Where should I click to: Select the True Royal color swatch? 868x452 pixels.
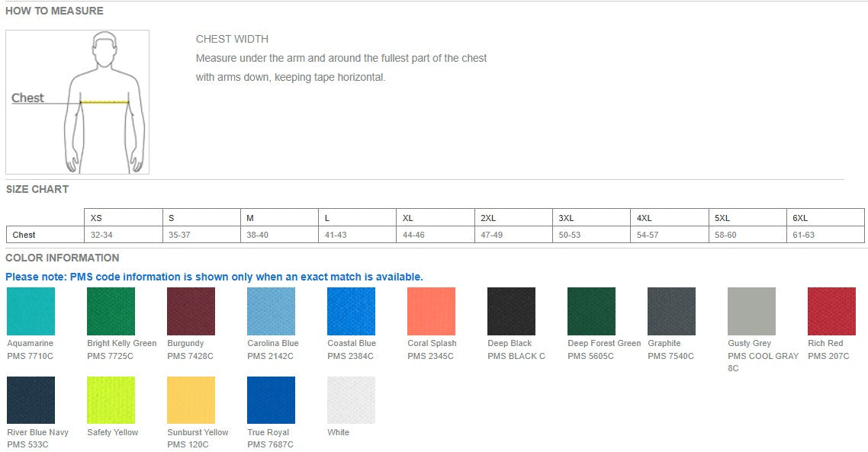click(271, 400)
